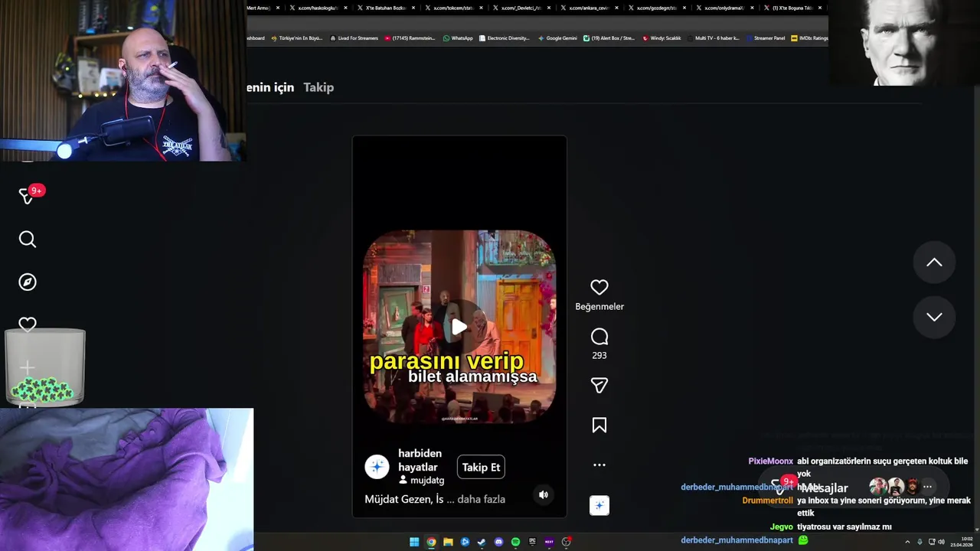Select the 'enin için' feed tab
This screenshot has width=980, height=551.
270,87
